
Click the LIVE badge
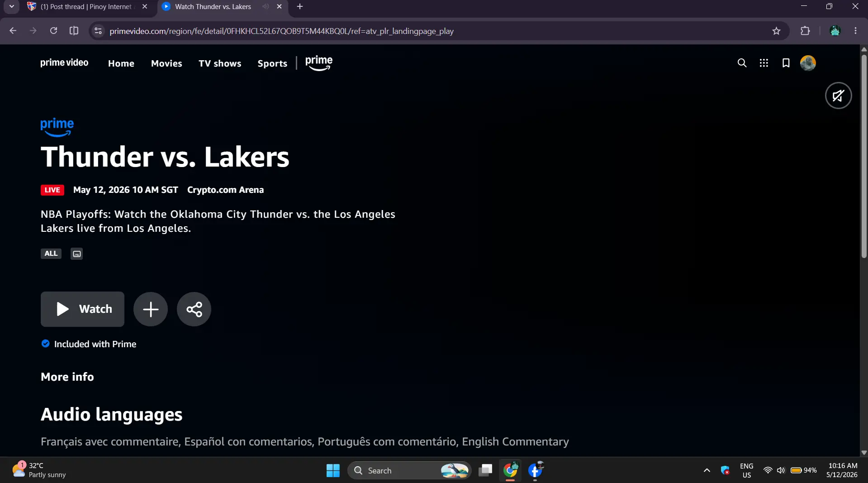pyautogui.click(x=52, y=190)
